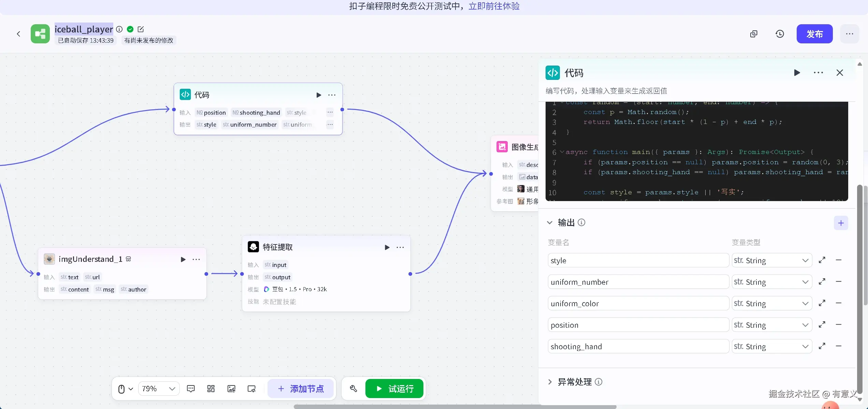Image resolution: width=868 pixels, height=409 pixels.
Task: Open type dropdown for style variable
Action: 771,260
